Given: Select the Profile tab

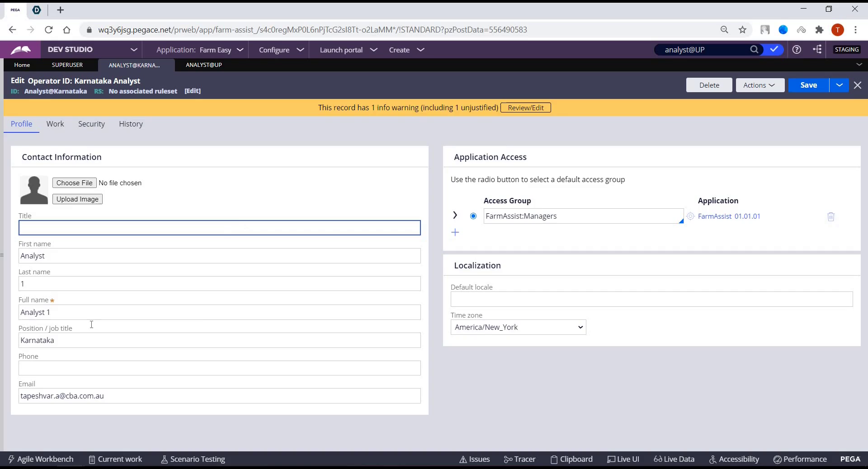Looking at the screenshot, I should (21, 124).
